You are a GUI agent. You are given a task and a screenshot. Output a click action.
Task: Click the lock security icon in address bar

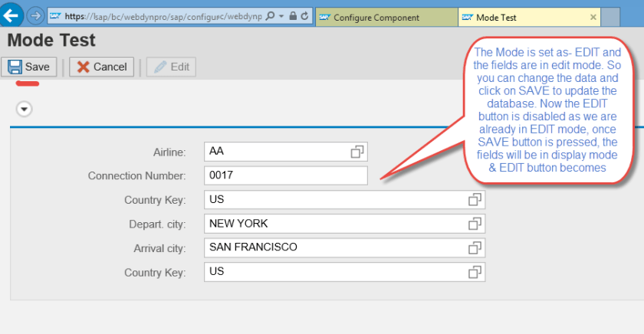click(292, 16)
